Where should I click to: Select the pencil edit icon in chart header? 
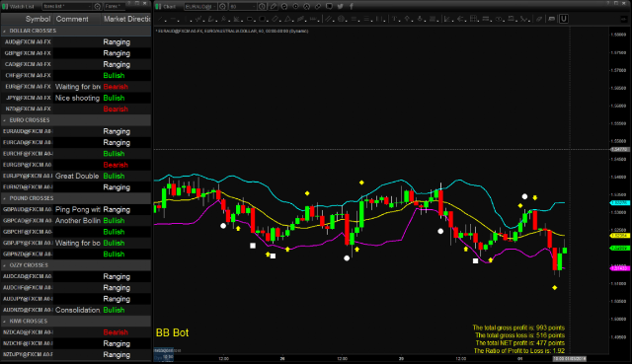274,7
